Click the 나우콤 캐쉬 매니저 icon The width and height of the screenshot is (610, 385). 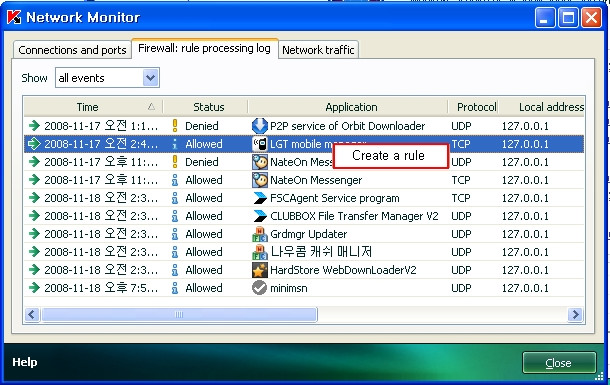[x=259, y=252]
